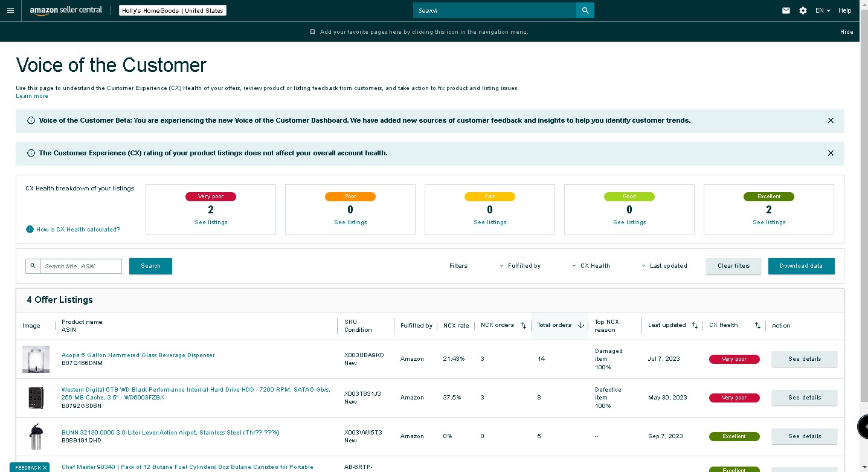Click the Learn more link
The width and height of the screenshot is (868, 472).
(x=32, y=96)
